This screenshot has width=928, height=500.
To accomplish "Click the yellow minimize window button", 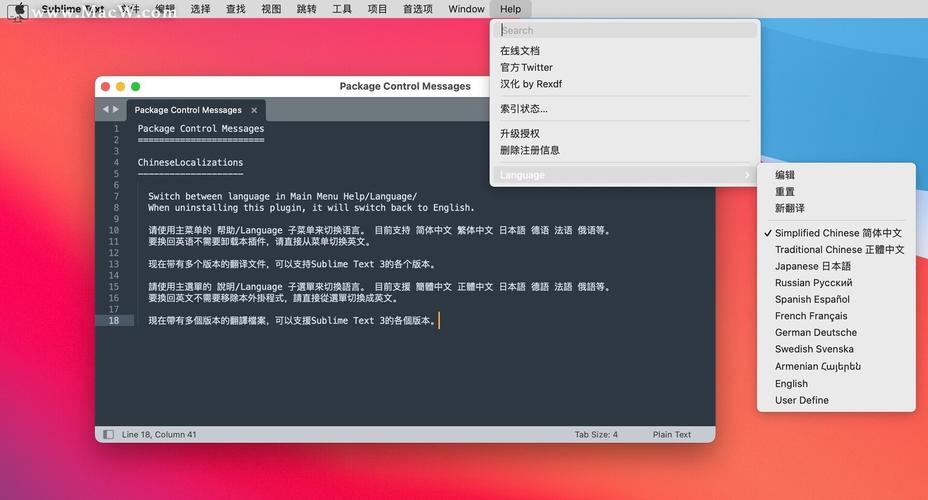I will click(x=120, y=86).
